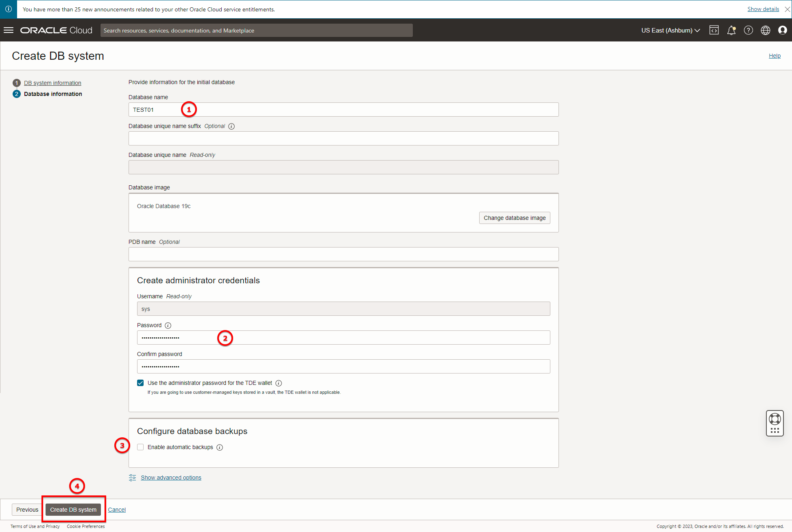
Task: Click the Database unique name suffix field
Action: [x=344, y=139]
